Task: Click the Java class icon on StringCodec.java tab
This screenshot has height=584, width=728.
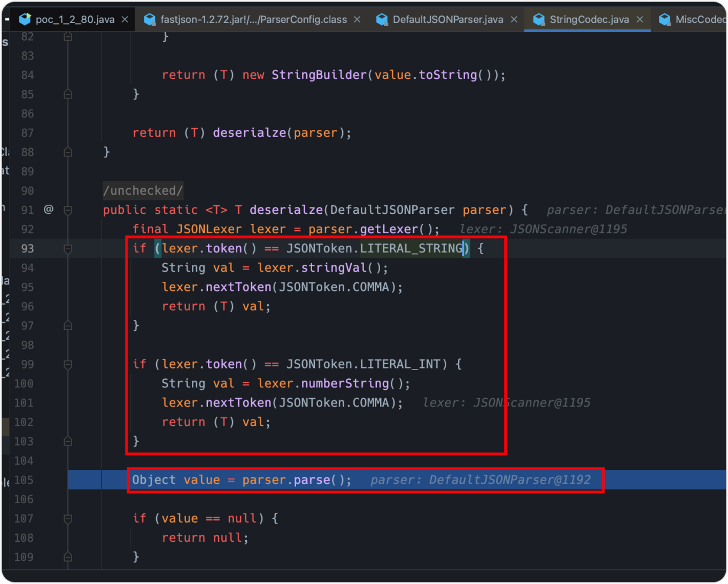Action: click(x=538, y=19)
